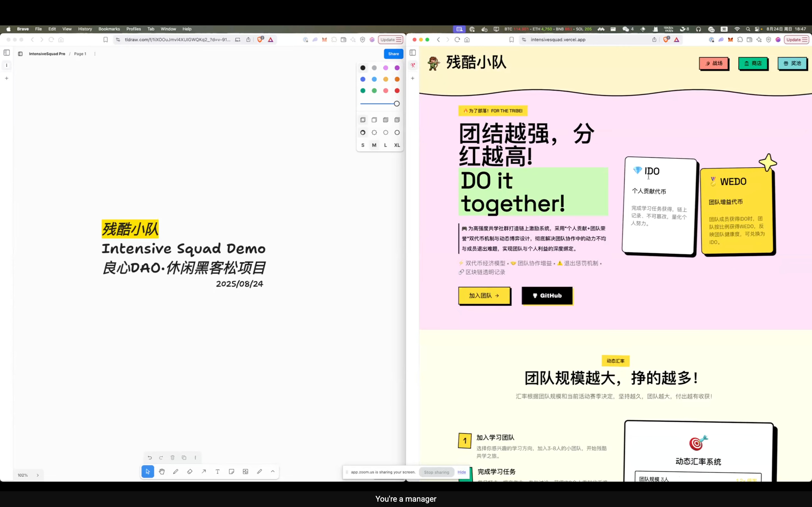Pick the arrow tool
Viewport: 812px width, 507px height.
tap(204, 472)
